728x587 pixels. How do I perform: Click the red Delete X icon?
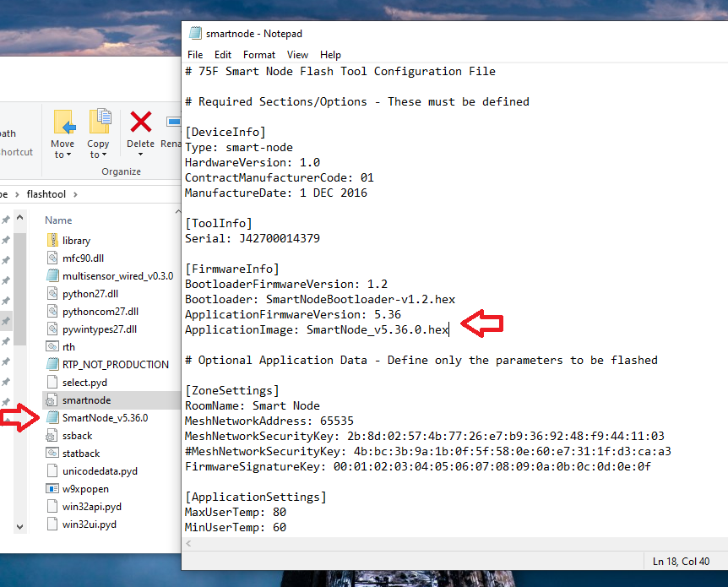141,122
